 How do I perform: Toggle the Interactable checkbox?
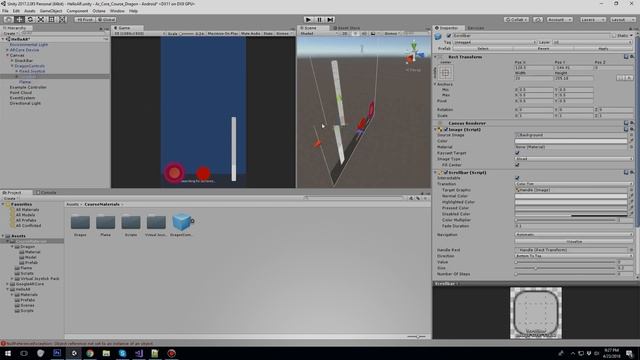click(x=517, y=178)
